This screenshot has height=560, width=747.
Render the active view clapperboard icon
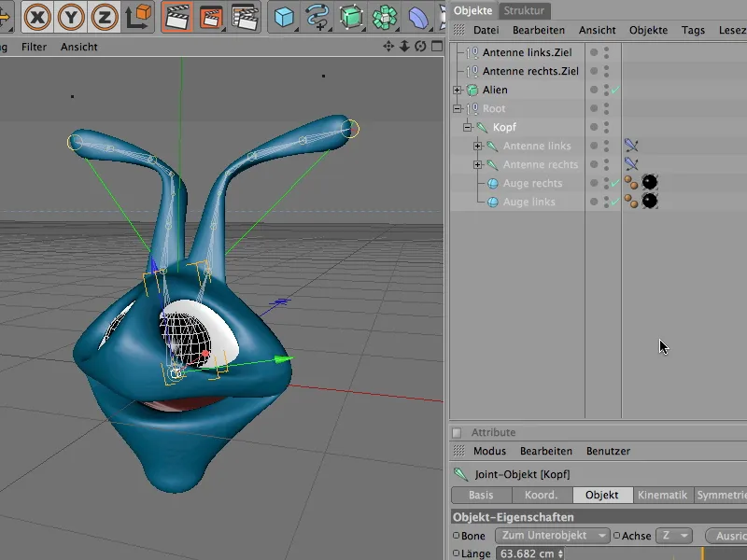point(177,17)
